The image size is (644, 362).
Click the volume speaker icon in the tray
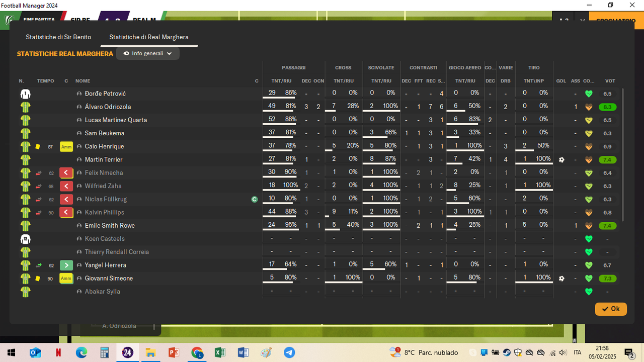(x=563, y=352)
